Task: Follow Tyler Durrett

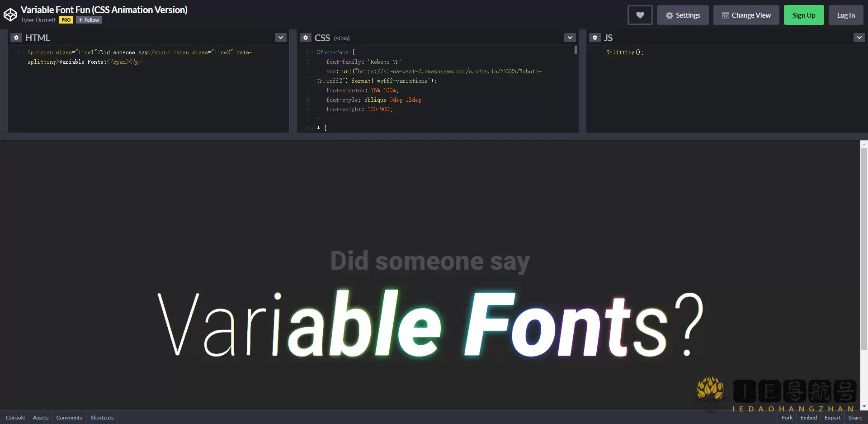Action: point(89,20)
